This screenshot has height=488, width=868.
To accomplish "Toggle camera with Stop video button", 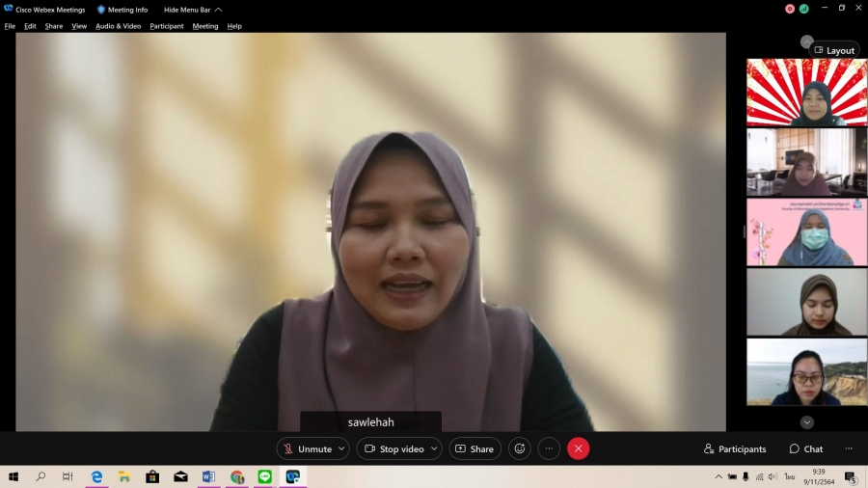I will coord(393,448).
